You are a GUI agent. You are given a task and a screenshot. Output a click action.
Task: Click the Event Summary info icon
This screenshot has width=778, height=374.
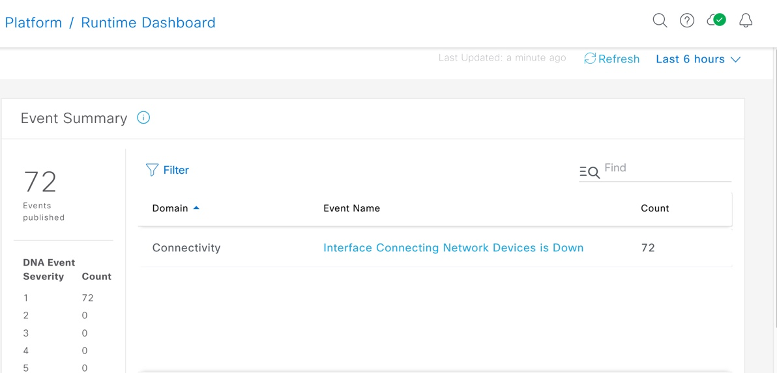143,118
